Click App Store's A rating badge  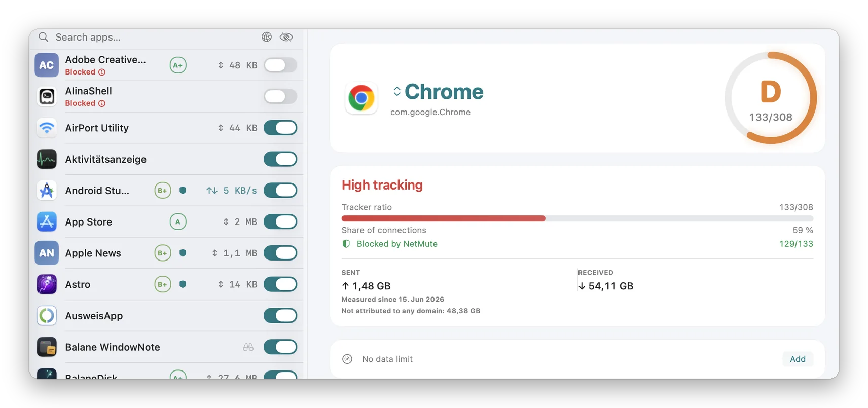[x=178, y=221]
